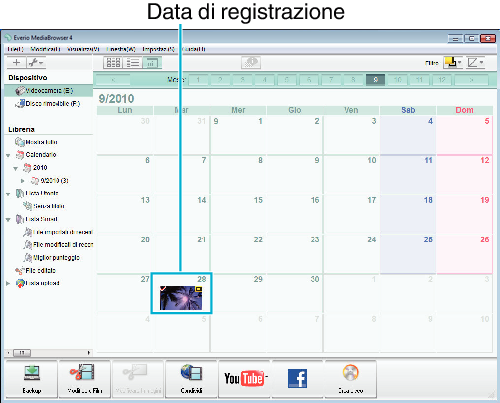
Task: Open the wrench tools dropdown
Action: pos(36,62)
